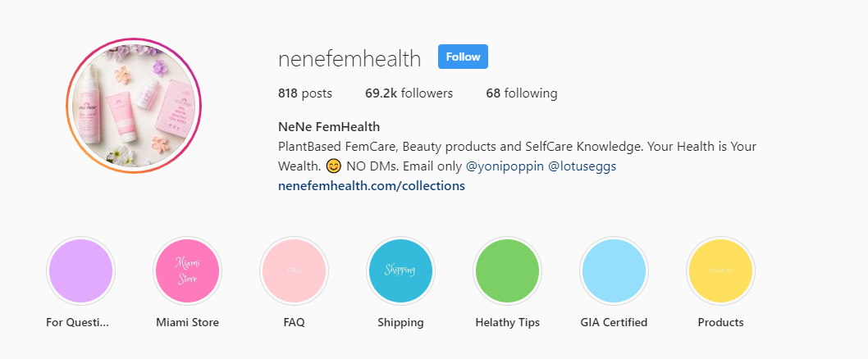Click the Miami Store highlight label
868x359 pixels.
pos(187,323)
